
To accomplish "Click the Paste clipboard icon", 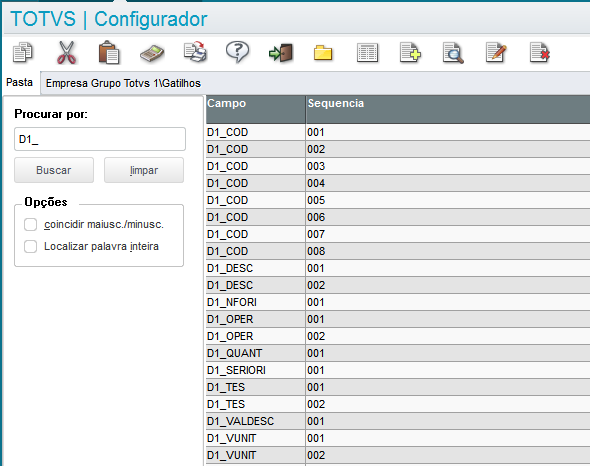I will pyautogui.click(x=109, y=52).
